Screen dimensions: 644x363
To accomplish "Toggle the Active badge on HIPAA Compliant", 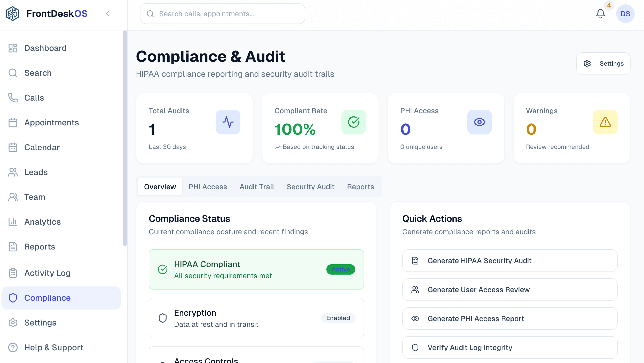I will (341, 269).
